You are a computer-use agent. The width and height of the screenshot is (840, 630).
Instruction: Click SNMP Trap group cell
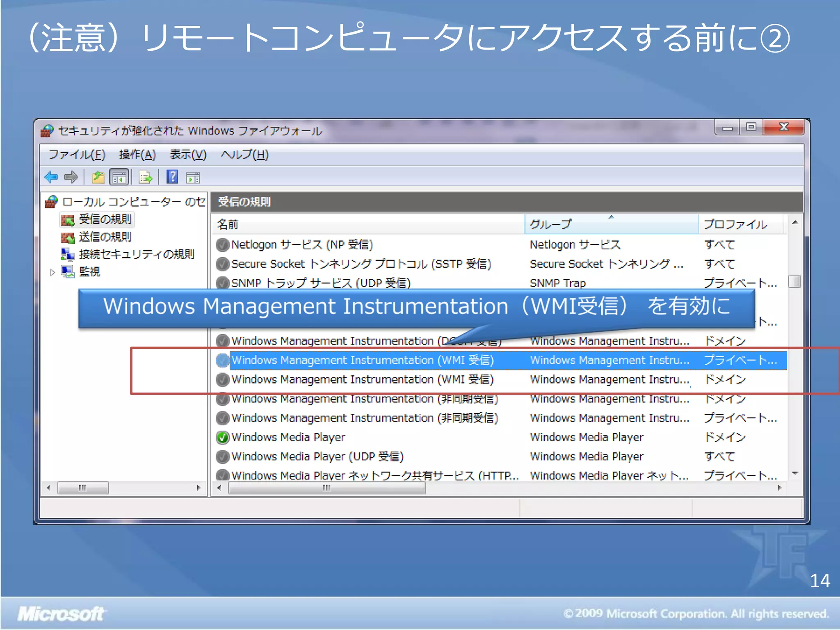pos(558,283)
